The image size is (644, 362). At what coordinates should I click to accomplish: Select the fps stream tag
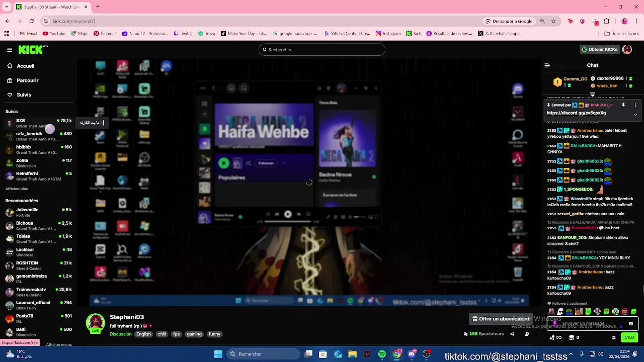point(176,334)
